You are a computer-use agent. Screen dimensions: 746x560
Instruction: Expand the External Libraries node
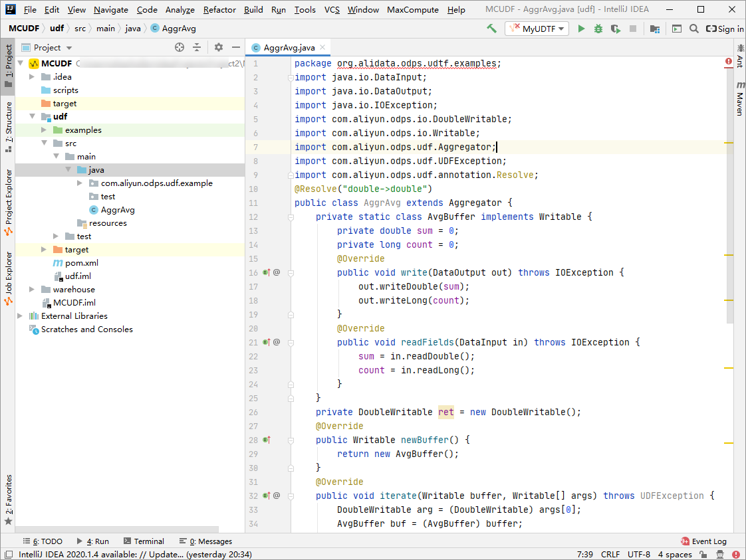click(21, 316)
